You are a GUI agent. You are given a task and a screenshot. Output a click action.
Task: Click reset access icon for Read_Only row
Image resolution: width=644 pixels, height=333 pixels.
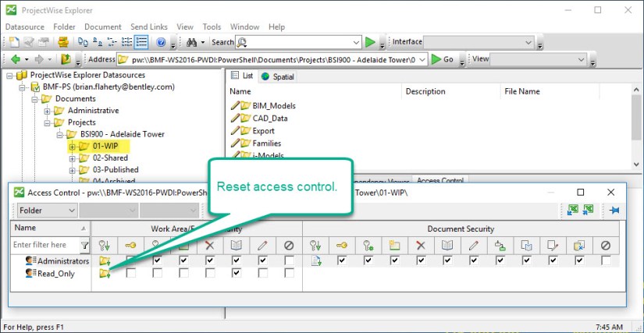pos(105,274)
